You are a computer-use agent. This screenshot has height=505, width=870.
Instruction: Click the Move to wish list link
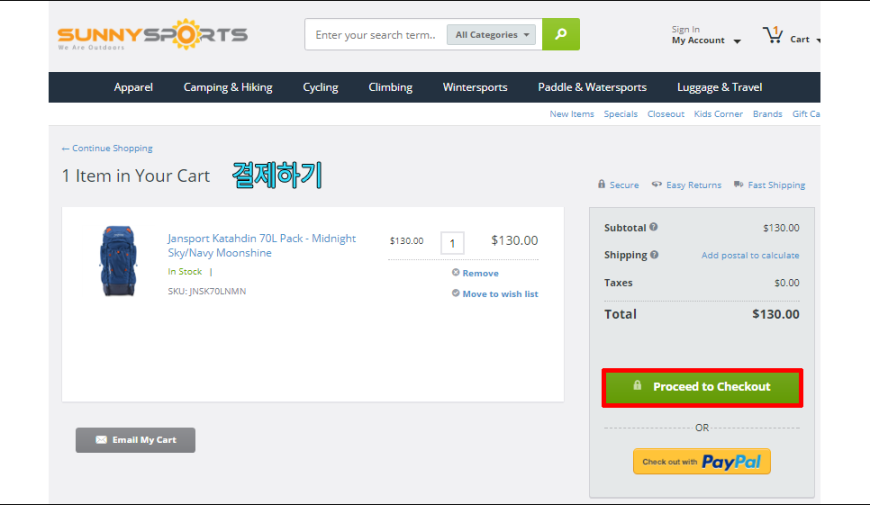(500, 294)
